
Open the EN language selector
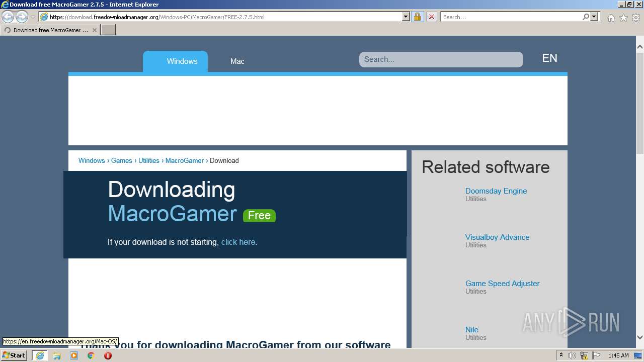tap(549, 58)
